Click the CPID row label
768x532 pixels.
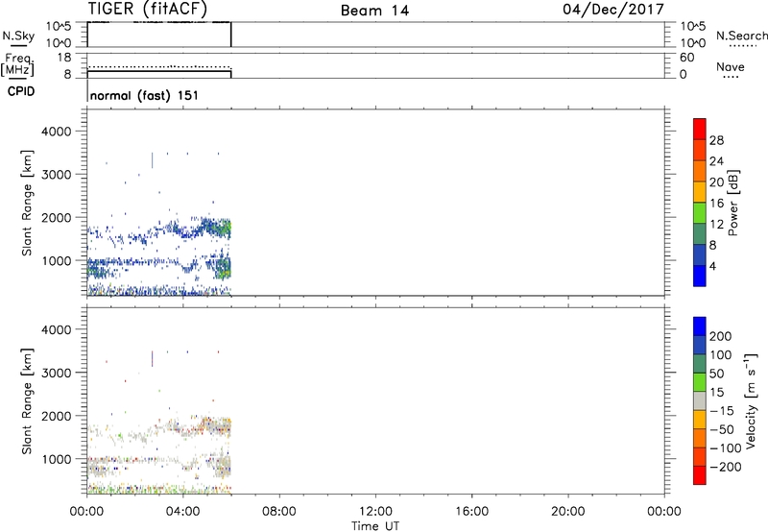(21, 91)
